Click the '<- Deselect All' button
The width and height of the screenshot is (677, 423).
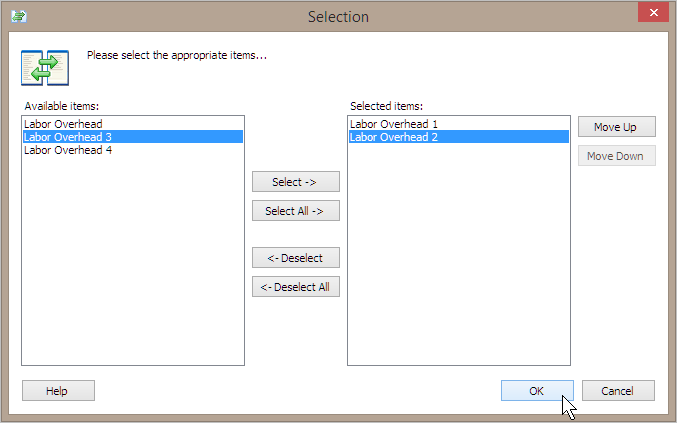click(295, 287)
